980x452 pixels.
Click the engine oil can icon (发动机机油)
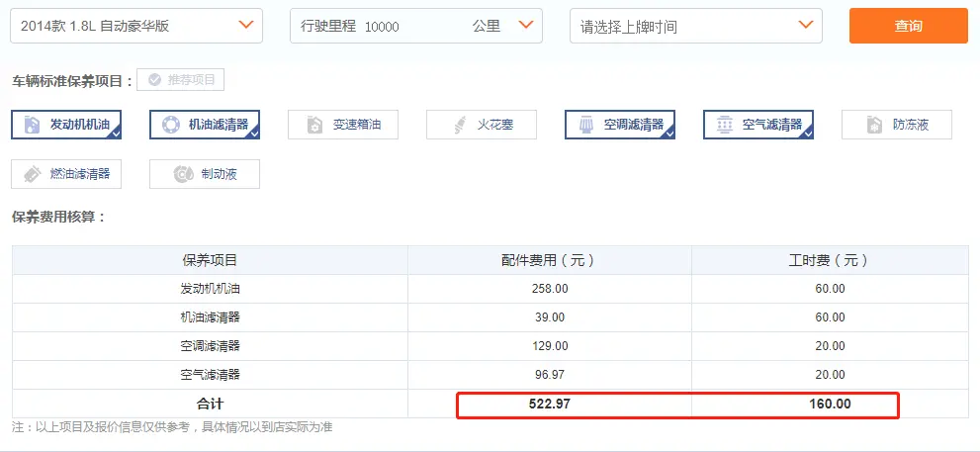pos(33,125)
